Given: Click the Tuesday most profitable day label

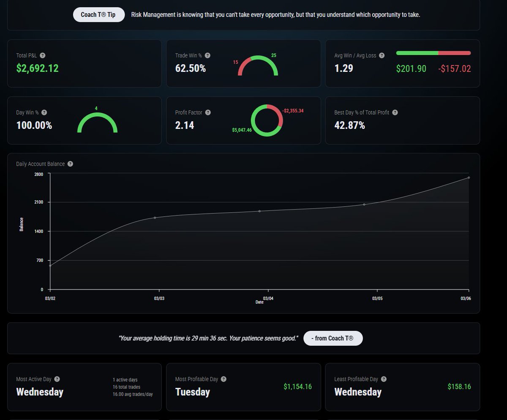Looking at the screenshot, I should tap(193, 392).
